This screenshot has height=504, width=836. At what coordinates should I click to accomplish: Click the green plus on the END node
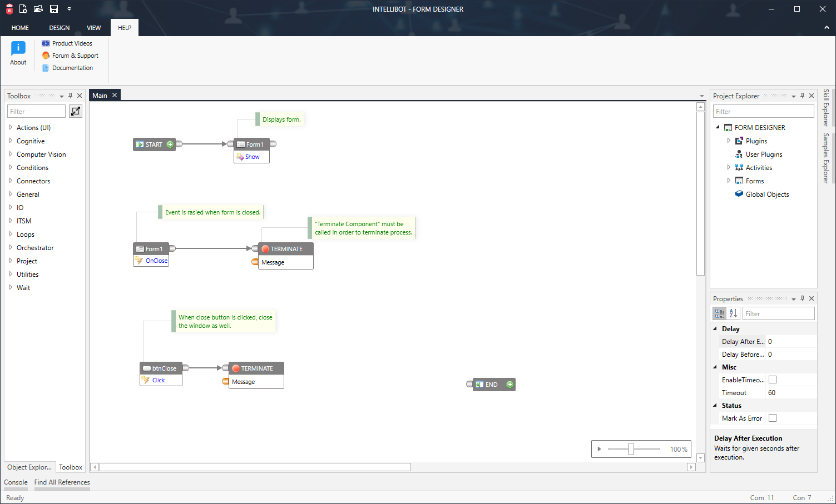(509, 384)
